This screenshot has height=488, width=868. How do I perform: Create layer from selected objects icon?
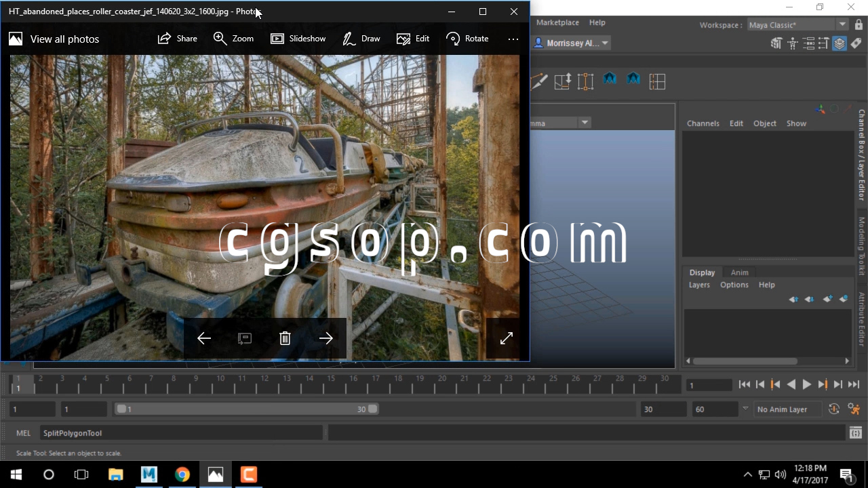click(844, 299)
